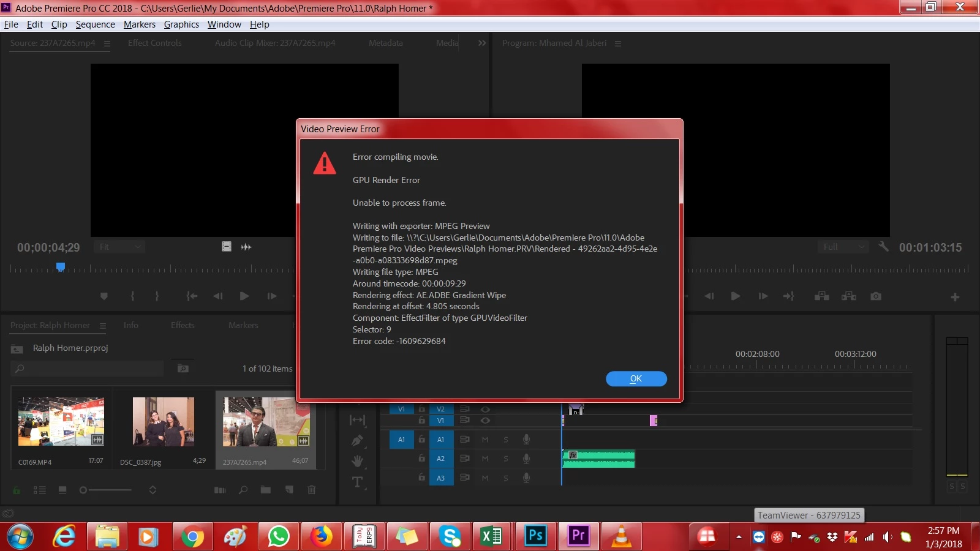Open the Help menu

point(260,24)
